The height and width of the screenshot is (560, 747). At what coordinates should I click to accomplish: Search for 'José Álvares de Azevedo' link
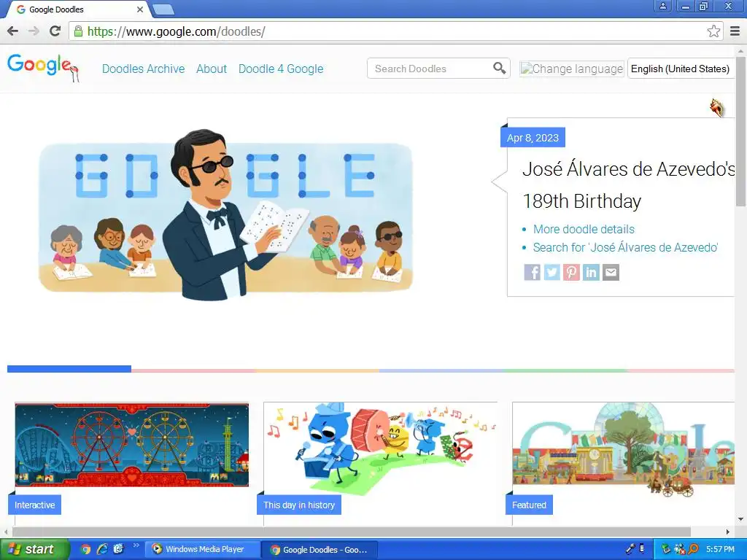coord(625,247)
